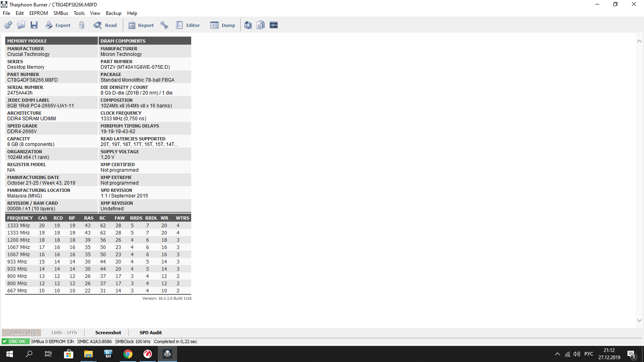
Task: Click the РУС input language indicator
Action: point(589,354)
